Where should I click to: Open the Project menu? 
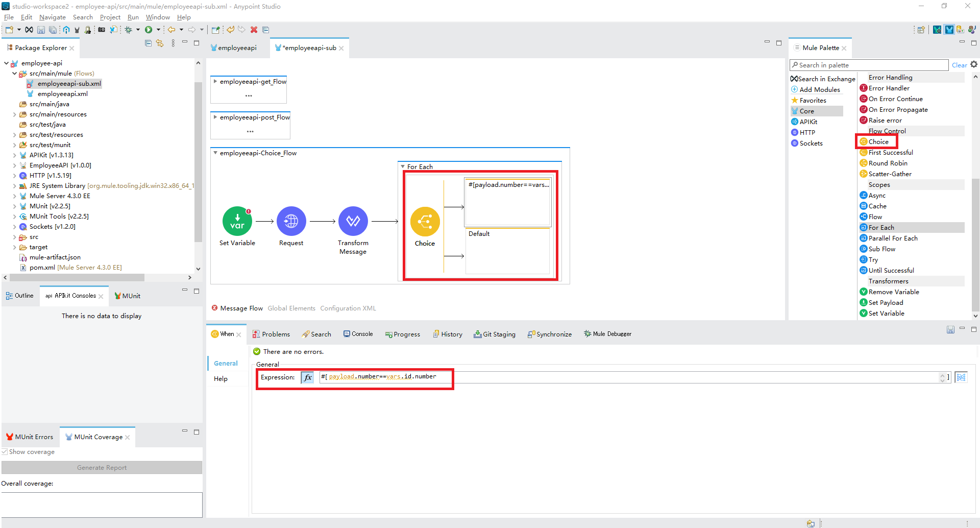pyautogui.click(x=110, y=17)
